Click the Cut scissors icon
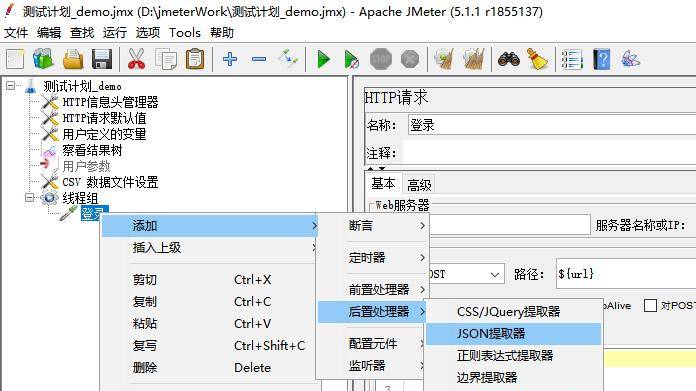The image size is (696, 391). click(136, 59)
